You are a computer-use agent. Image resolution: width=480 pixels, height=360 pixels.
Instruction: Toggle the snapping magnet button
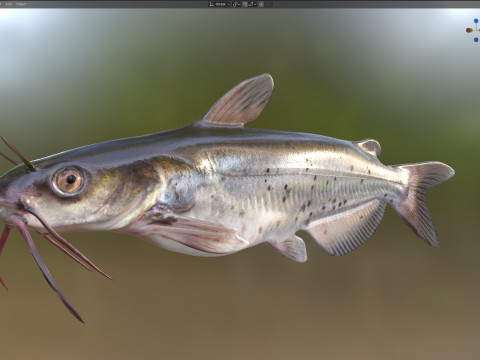coord(245,4)
